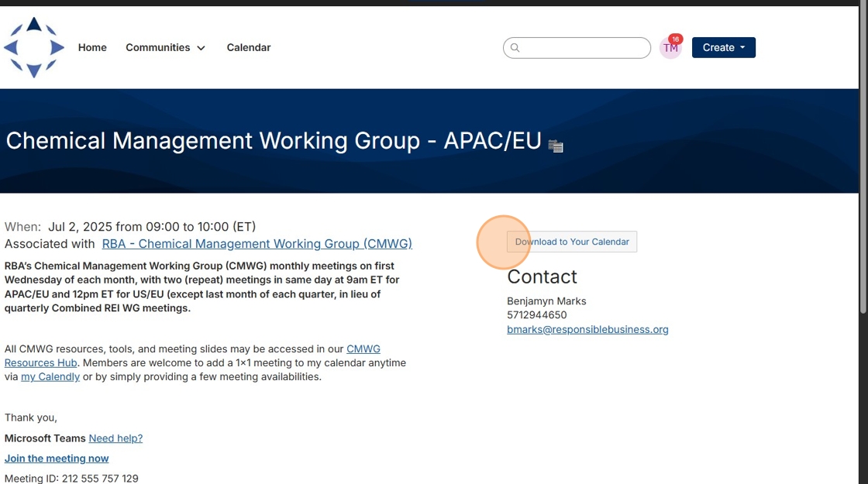Click the Need help? link
868x484 pixels.
click(115, 438)
